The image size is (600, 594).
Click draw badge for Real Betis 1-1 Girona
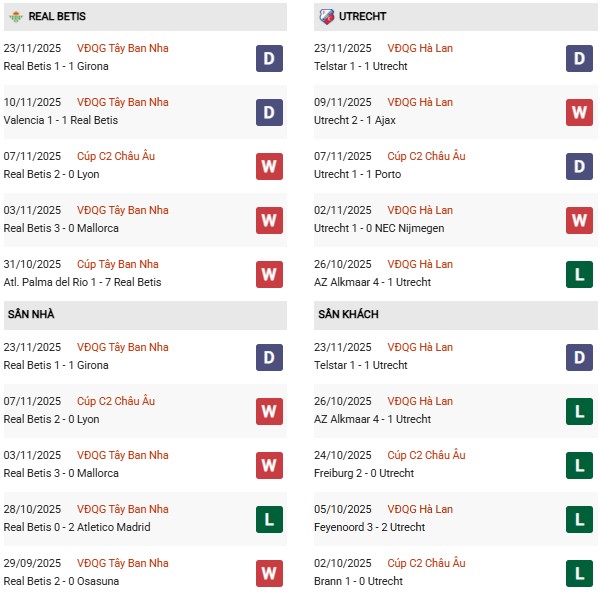click(269, 58)
